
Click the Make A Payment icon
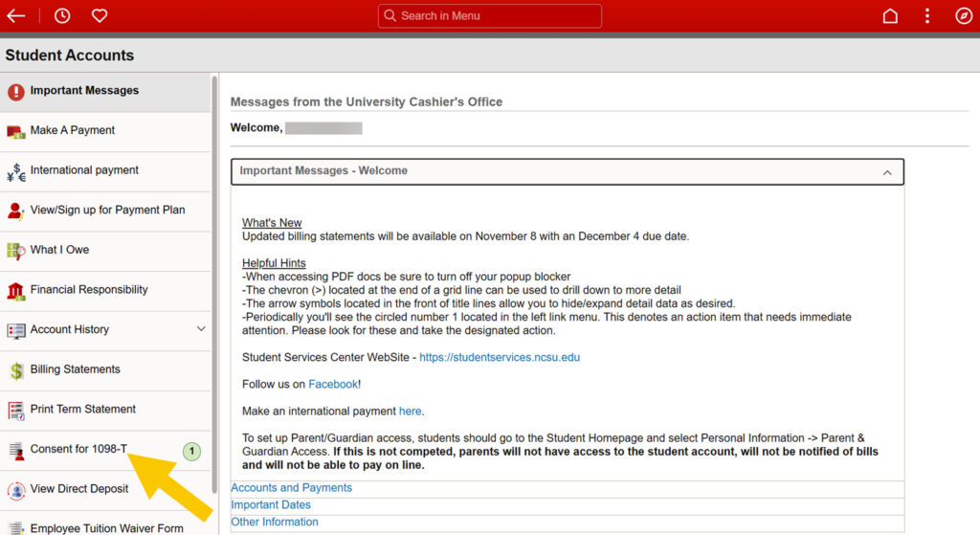[x=16, y=132]
